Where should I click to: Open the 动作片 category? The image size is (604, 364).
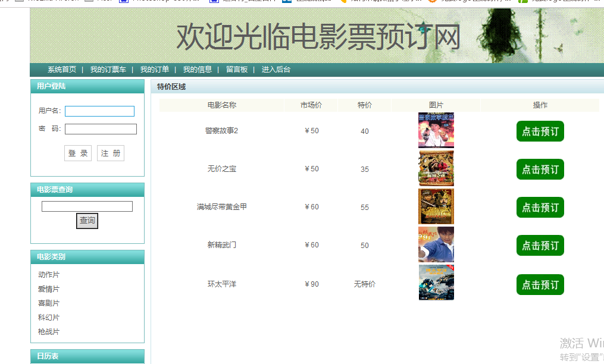[x=49, y=275]
